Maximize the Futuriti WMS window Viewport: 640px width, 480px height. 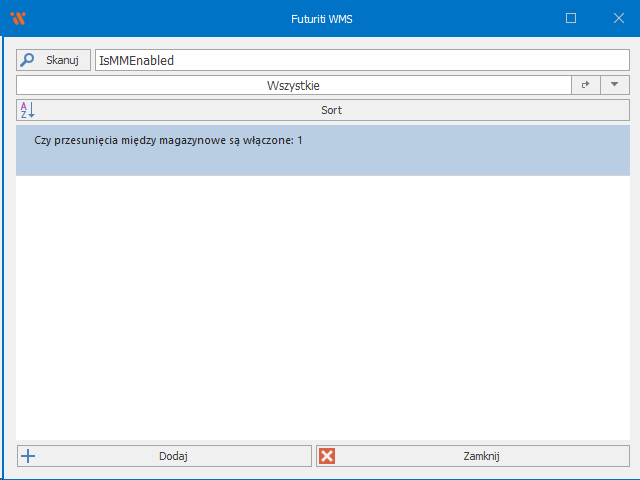point(571,18)
